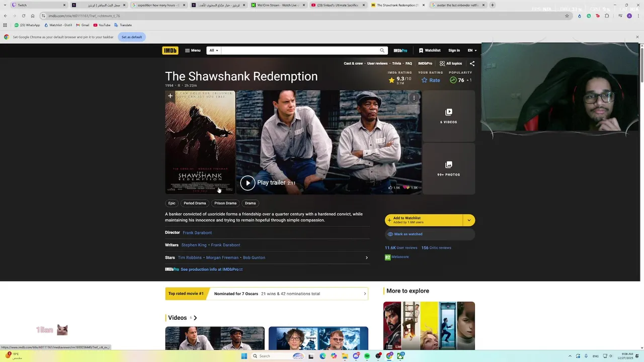This screenshot has height=362, width=644.
Task: Open star Tim Robbins' page
Action: click(190, 257)
